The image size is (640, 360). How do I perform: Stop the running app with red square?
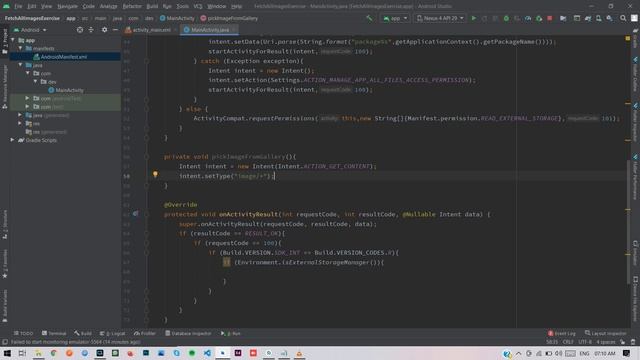coord(550,18)
